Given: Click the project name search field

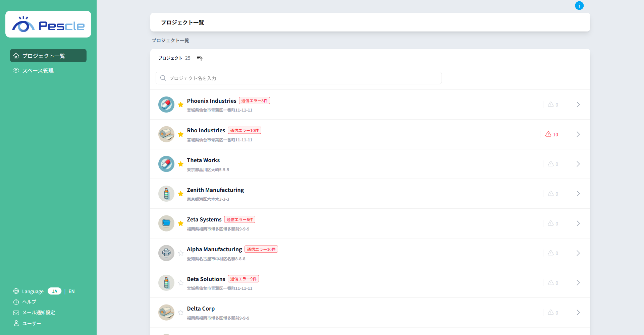Looking at the screenshot, I should 299,78.
